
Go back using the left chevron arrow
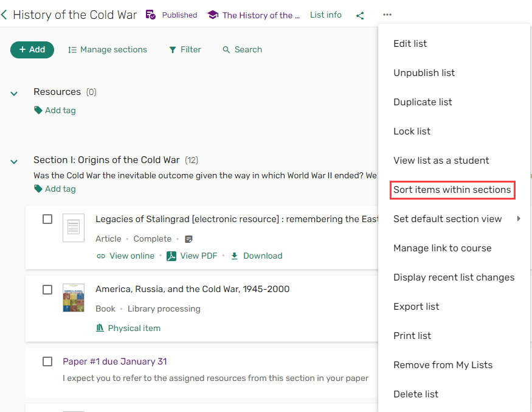point(4,15)
